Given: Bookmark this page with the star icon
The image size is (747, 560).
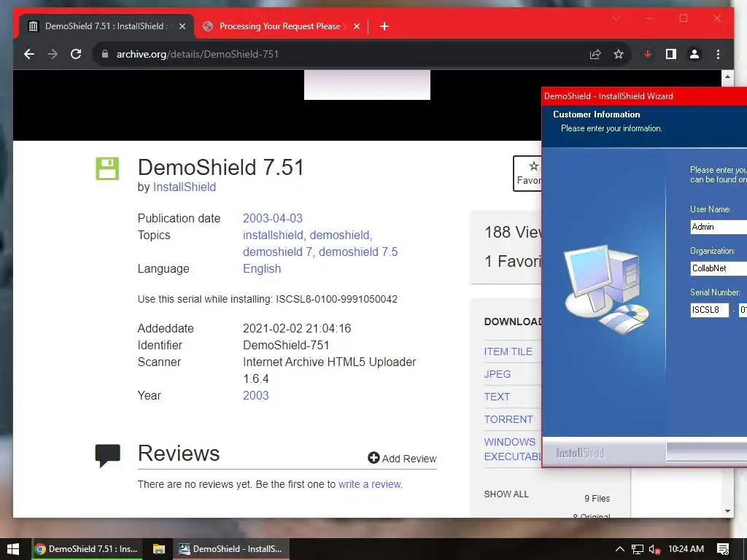Looking at the screenshot, I should [619, 54].
